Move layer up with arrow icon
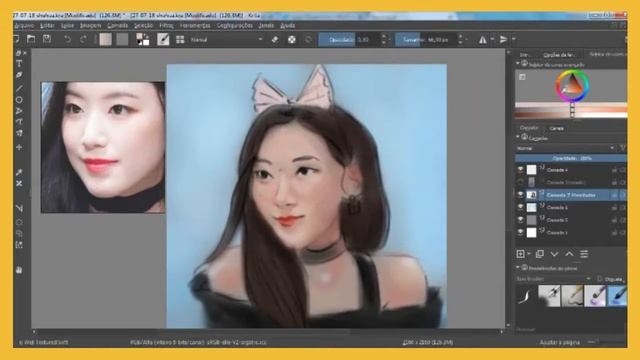640x360 pixels. point(569,254)
